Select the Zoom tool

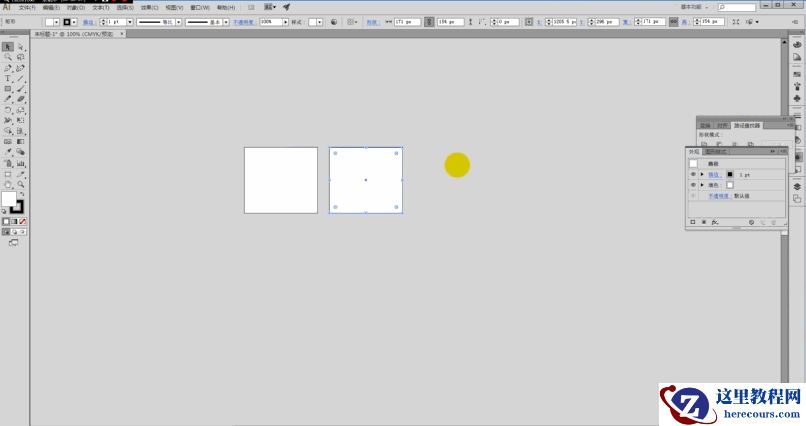pos(21,184)
